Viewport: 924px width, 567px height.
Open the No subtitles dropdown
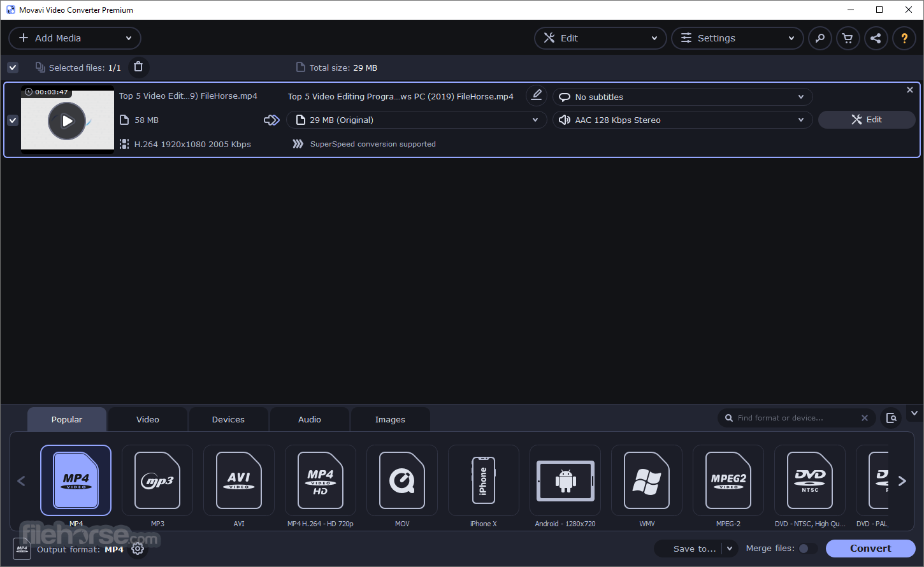[682, 97]
